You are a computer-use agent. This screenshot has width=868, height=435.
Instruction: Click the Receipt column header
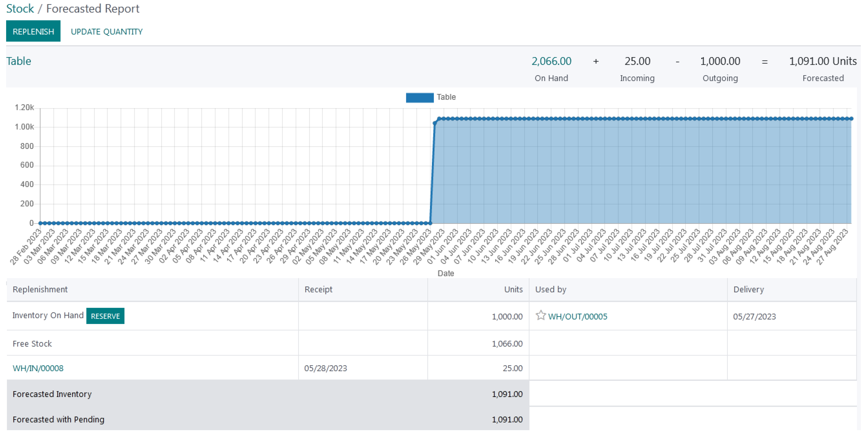click(318, 289)
